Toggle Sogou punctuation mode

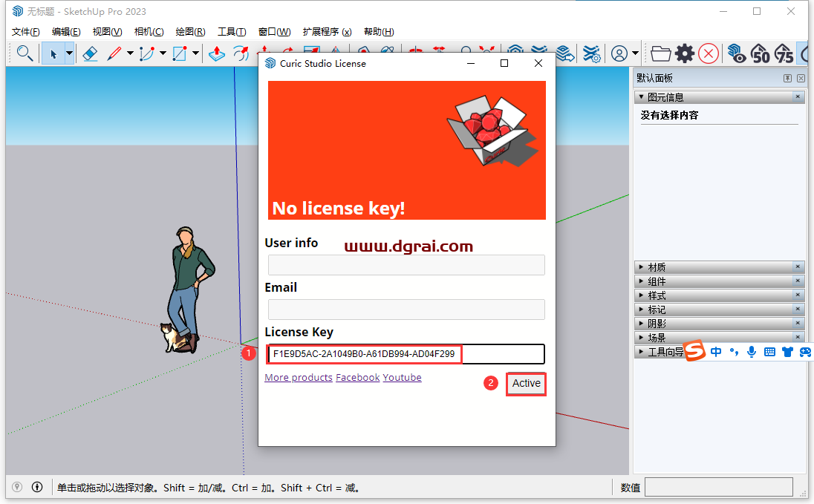tap(734, 352)
